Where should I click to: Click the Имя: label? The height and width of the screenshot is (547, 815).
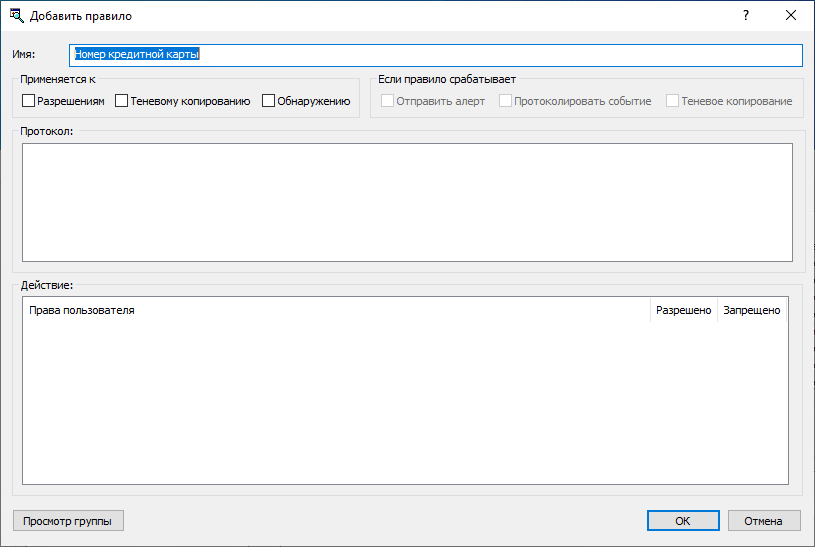pos(24,54)
